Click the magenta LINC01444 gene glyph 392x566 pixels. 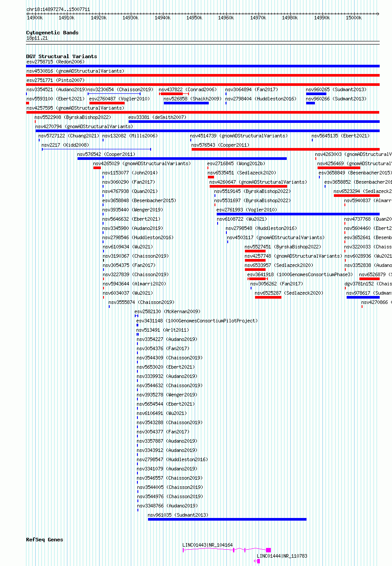[257, 561]
